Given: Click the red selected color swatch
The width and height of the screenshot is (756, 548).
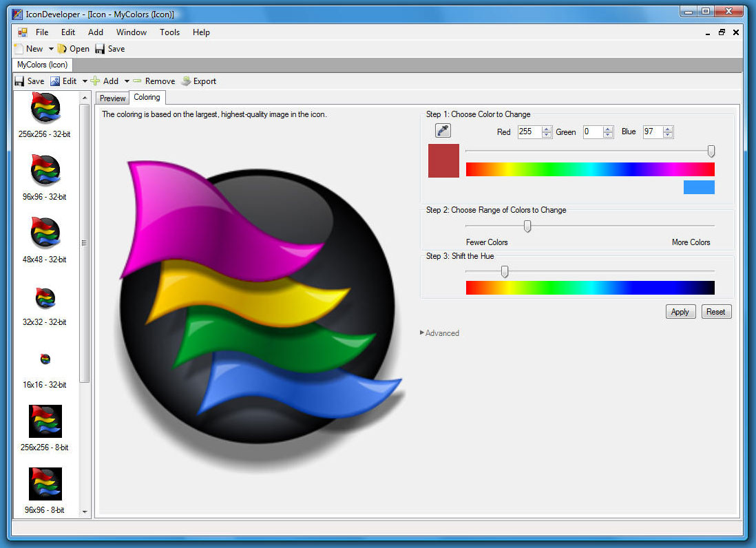Looking at the screenshot, I should coord(443,160).
